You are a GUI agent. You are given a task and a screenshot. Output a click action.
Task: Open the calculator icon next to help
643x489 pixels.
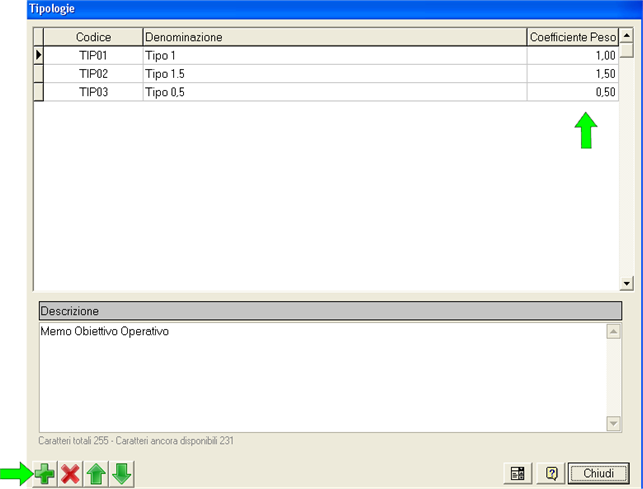pos(518,474)
